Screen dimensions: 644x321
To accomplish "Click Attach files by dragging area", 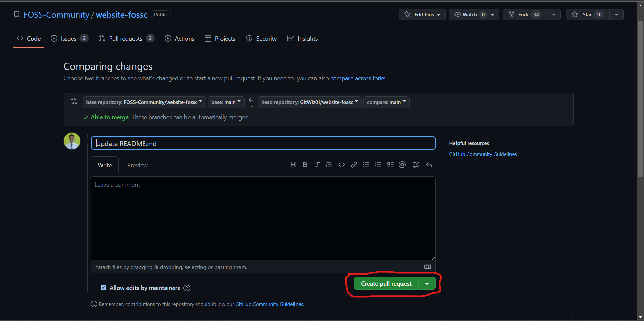I will [263, 267].
